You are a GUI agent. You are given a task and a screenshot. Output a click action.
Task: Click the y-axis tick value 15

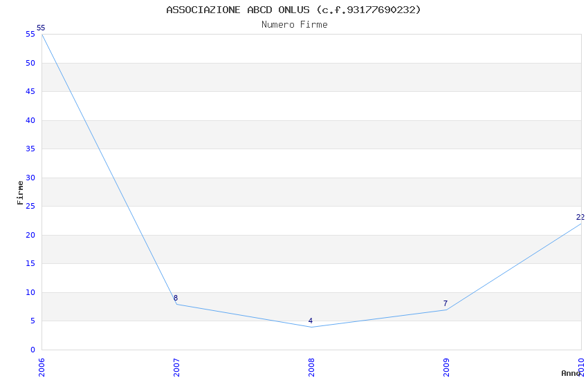[30, 263]
